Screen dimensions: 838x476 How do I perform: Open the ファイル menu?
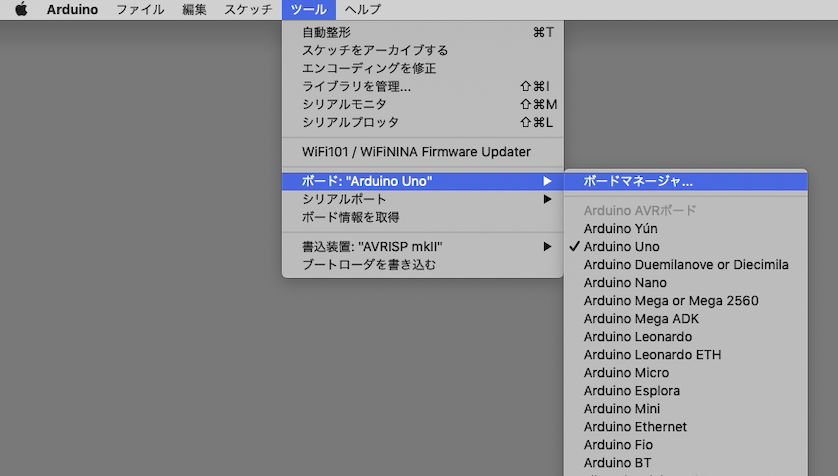coord(140,9)
